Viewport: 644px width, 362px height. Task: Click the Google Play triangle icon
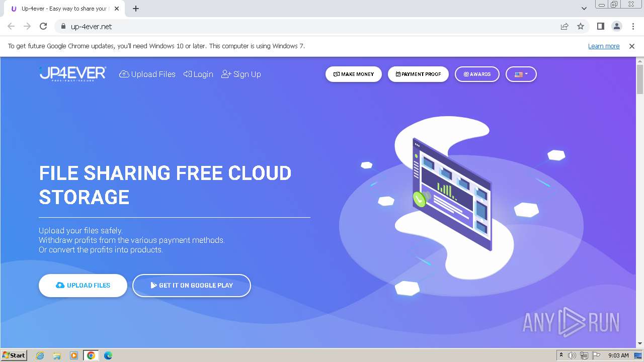pyautogui.click(x=153, y=285)
